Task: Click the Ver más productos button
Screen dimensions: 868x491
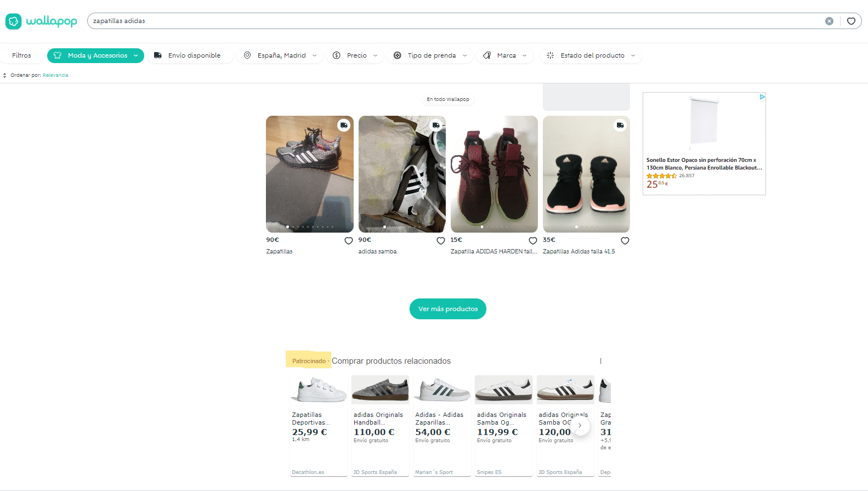Action: pos(448,309)
